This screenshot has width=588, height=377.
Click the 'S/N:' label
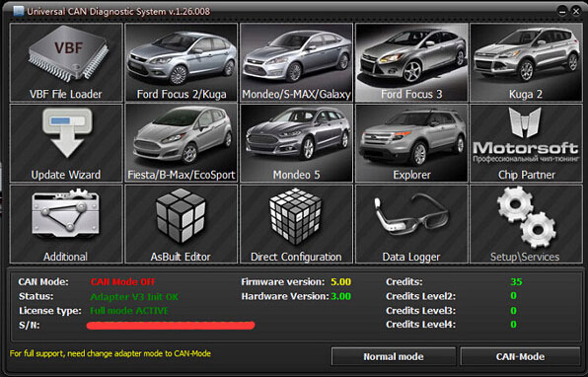click(x=30, y=325)
